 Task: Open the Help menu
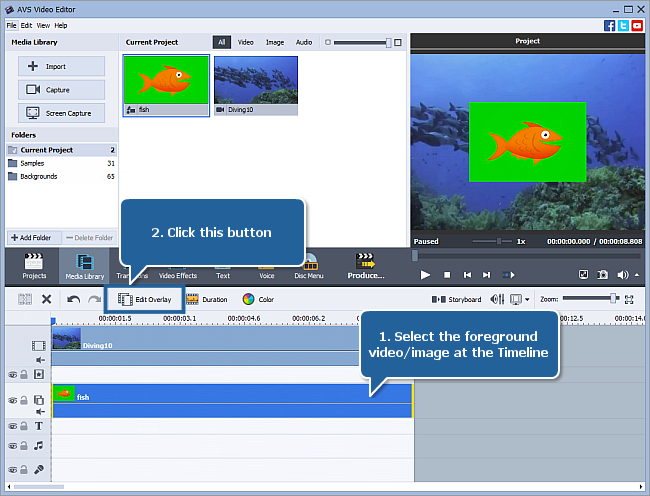point(61,26)
